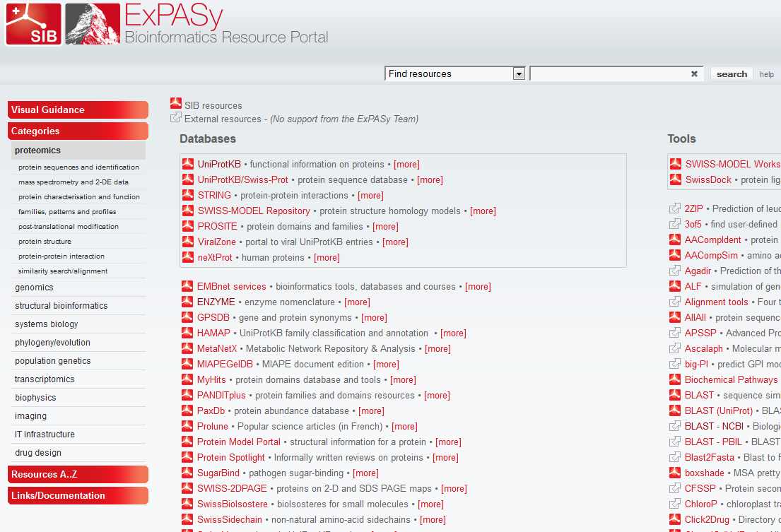Click the SIB icon next to ENZYME

(x=187, y=302)
